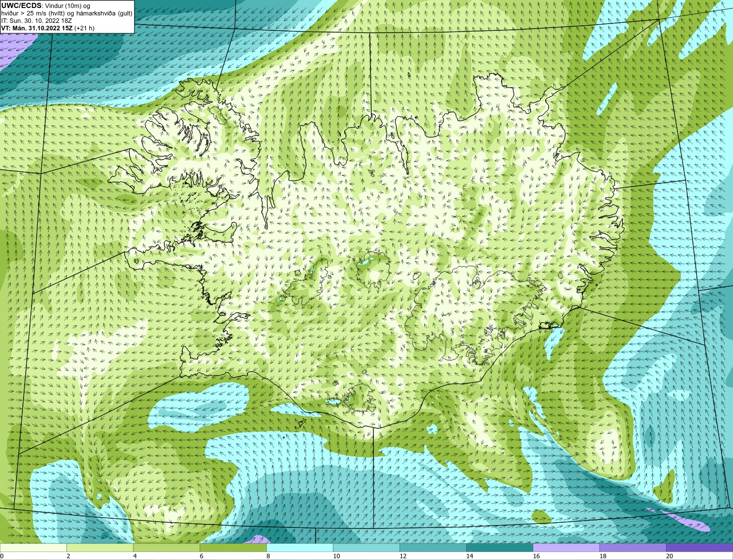Click the 10–12 m/s legend color swatch

366,548
